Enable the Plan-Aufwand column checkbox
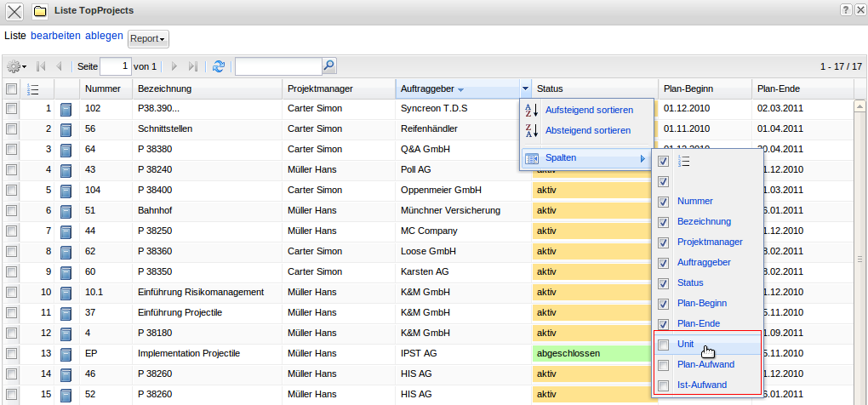868x405 pixels. pyautogui.click(x=664, y=365)
